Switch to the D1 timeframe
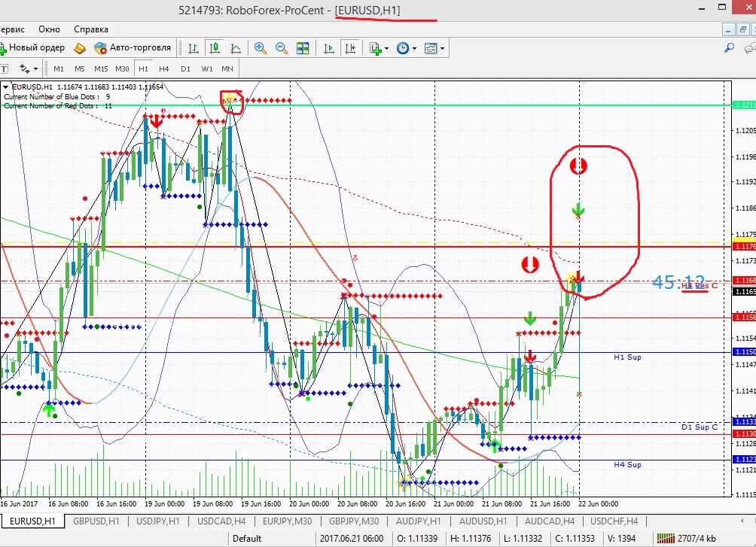 coord(185,69)
